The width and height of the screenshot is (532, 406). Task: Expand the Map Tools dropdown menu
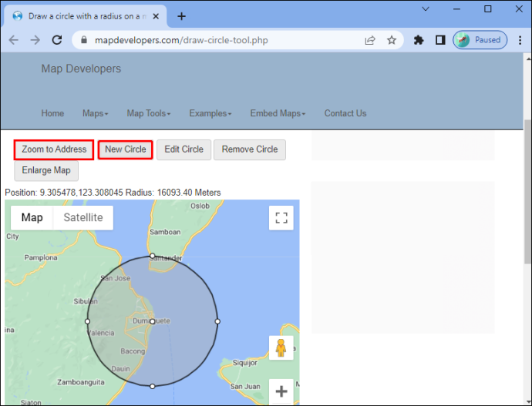pos(149,113)
